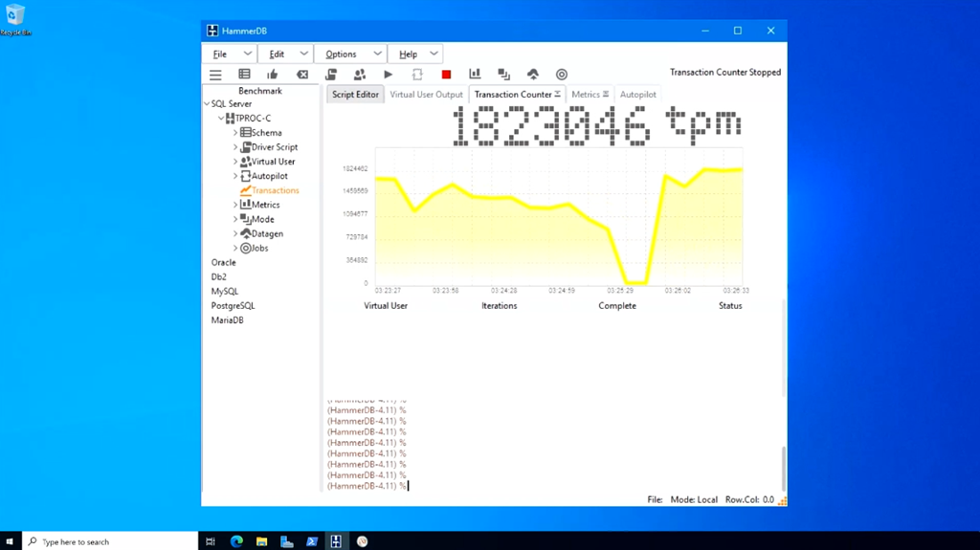Expand the Schema tree node
This screenshot has height=550, width=980.
point(235,133)
